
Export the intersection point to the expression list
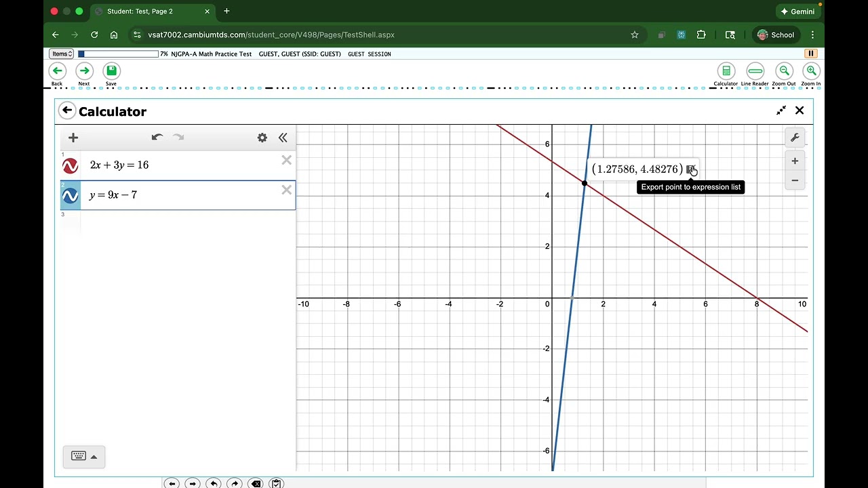click(x=690, y=169)
